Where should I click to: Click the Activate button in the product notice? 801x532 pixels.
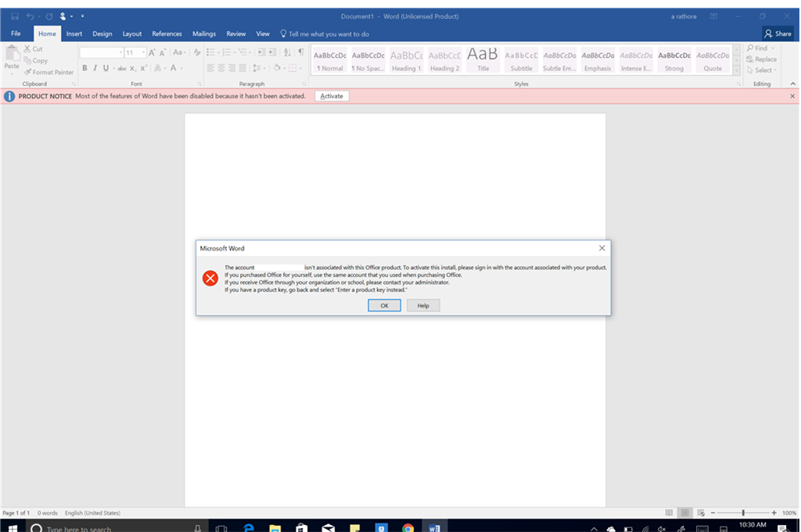(332, 96)
